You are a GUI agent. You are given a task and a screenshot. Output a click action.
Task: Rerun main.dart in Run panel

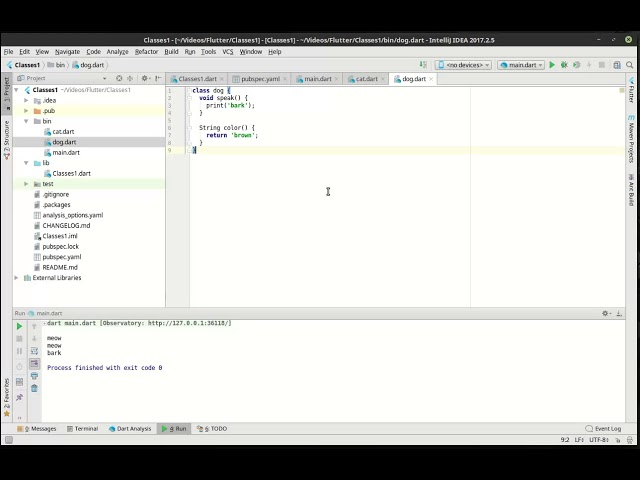[19, 327]
